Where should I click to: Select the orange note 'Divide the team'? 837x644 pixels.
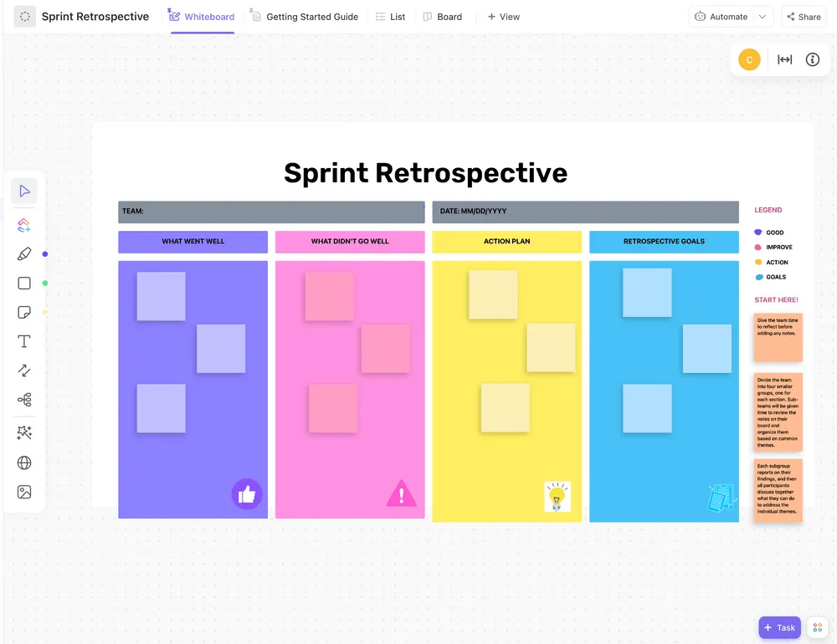coord(778,411)
